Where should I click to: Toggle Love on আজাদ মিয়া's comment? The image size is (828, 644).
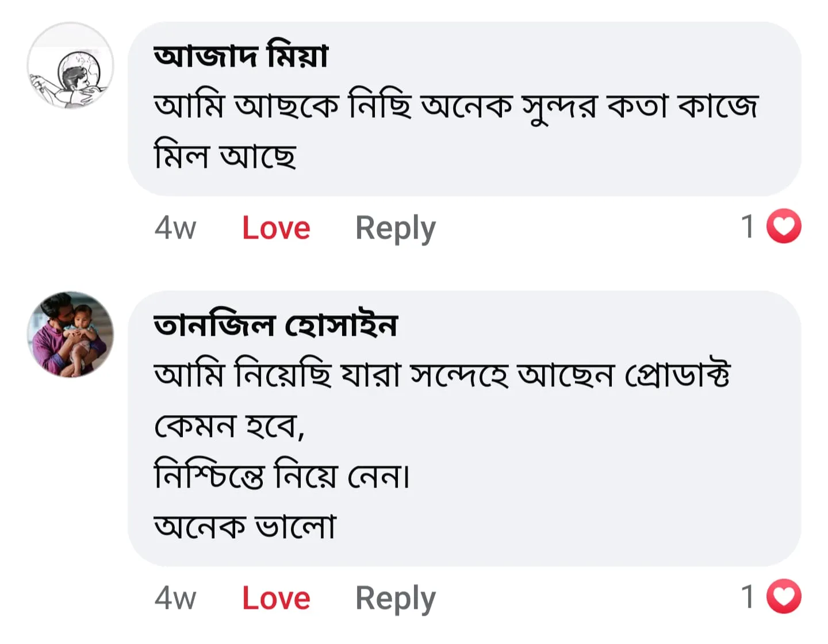(x=276, y=228)
